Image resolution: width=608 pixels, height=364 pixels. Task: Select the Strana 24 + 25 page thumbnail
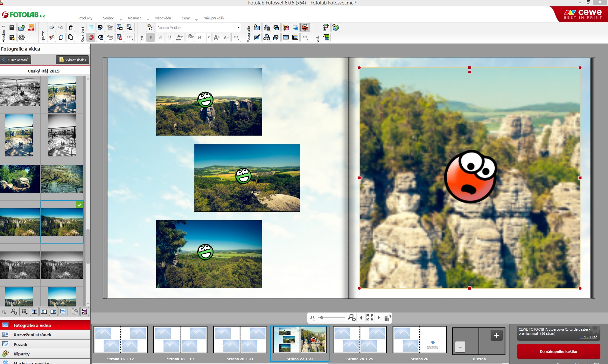pyautogui.click(x=360, y=340)
